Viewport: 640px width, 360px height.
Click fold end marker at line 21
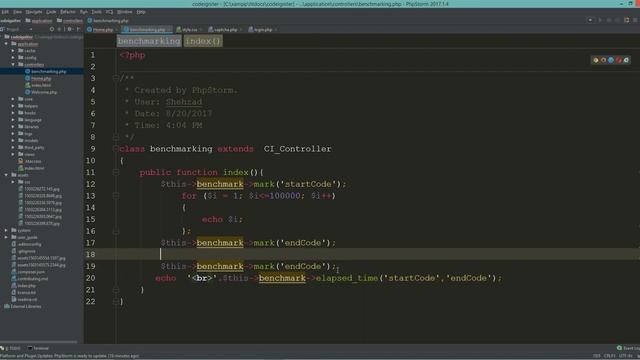point(116,289)
